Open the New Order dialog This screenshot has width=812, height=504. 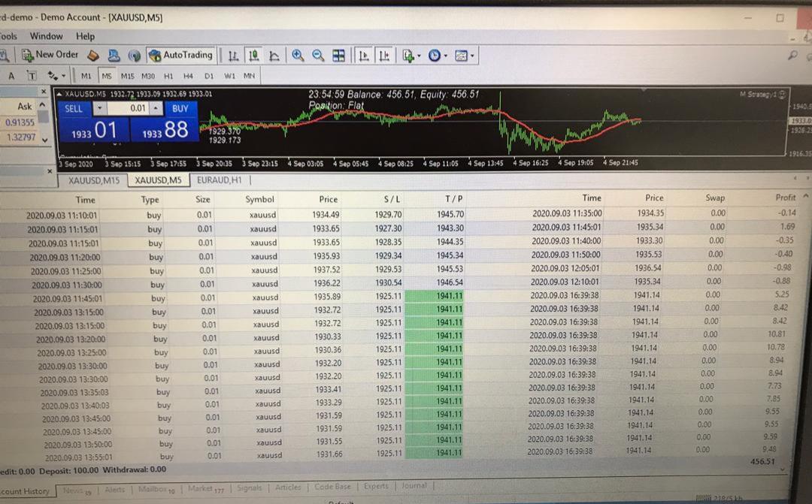(50, 54)
